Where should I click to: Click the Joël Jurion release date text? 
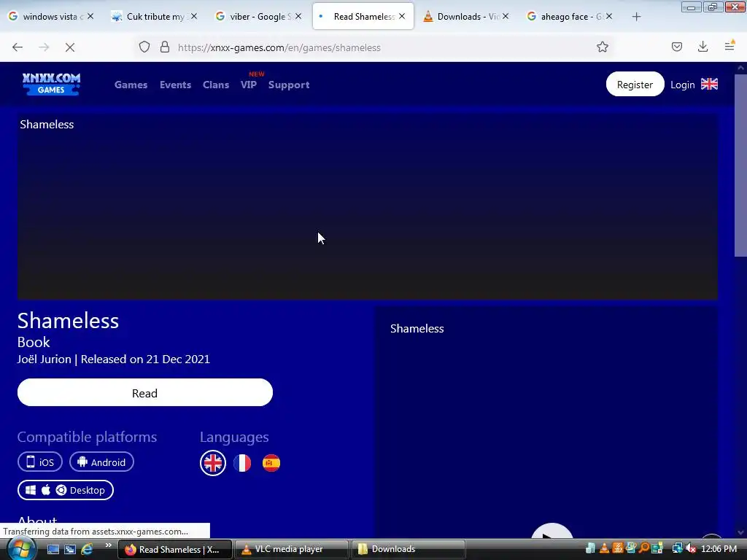point(113,359)
